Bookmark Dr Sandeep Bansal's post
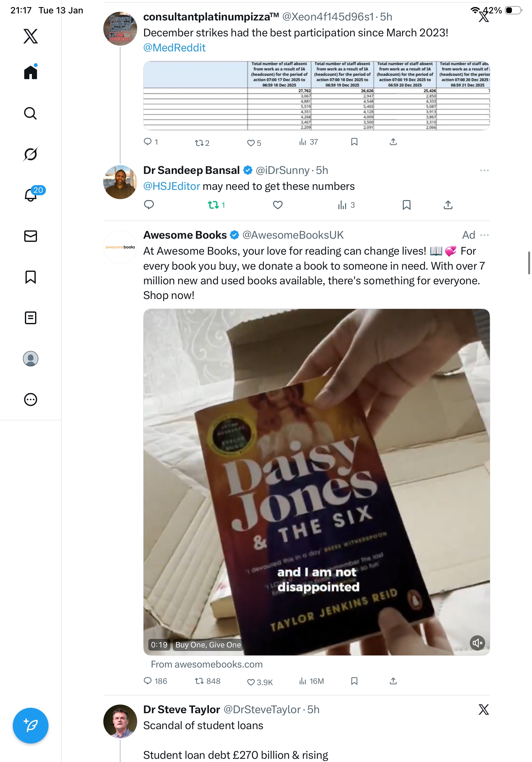 click(x=406, y=205)
